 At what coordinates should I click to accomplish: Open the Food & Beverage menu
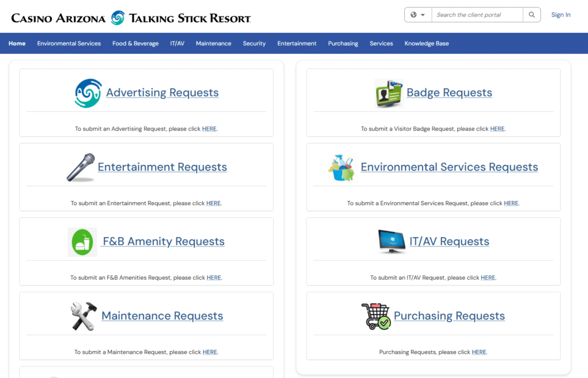click(x=136, y=44)
